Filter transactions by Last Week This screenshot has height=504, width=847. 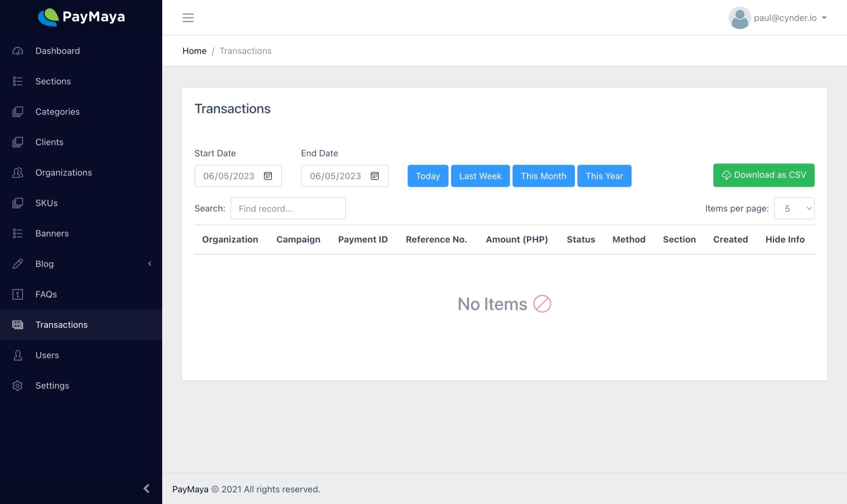pos(480,176)
